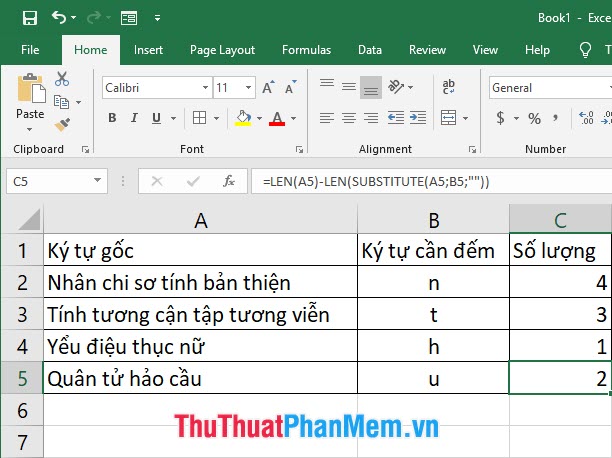Increase font size with large A icon
This screenshot has width=612, height=458.
268,87
